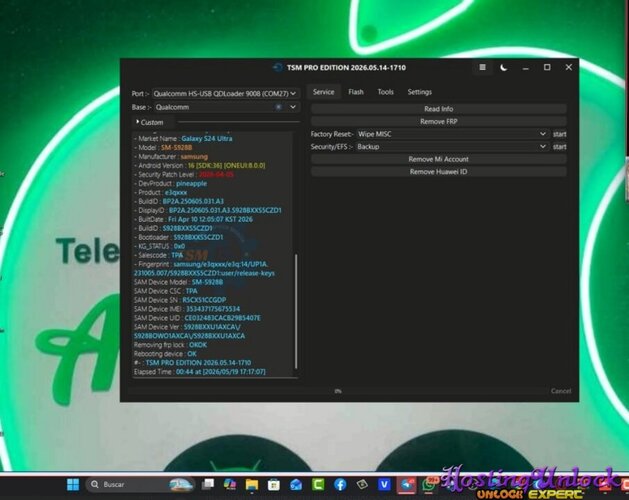Image resolution: width=629 pixels, height=500 pixels.
Task: Open the Factory Reset Wipe MISC dropdown
Action: [x=452, y=134]
